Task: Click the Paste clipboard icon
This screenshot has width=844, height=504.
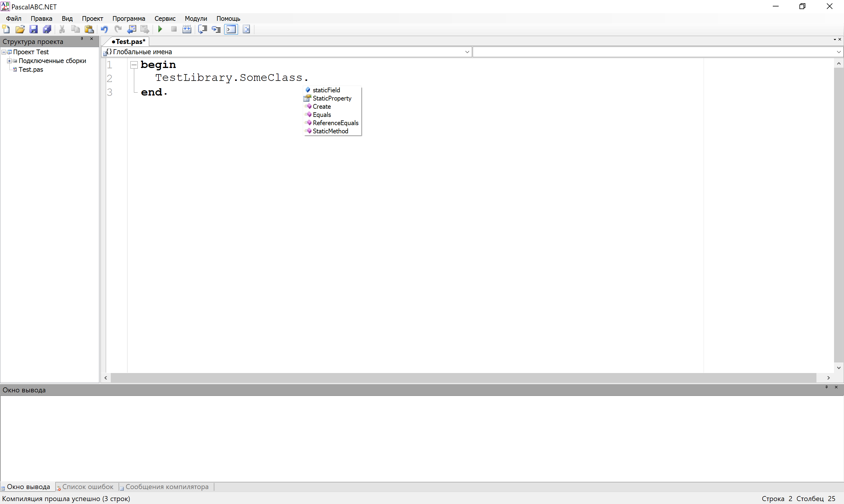Action: [89, 29]
